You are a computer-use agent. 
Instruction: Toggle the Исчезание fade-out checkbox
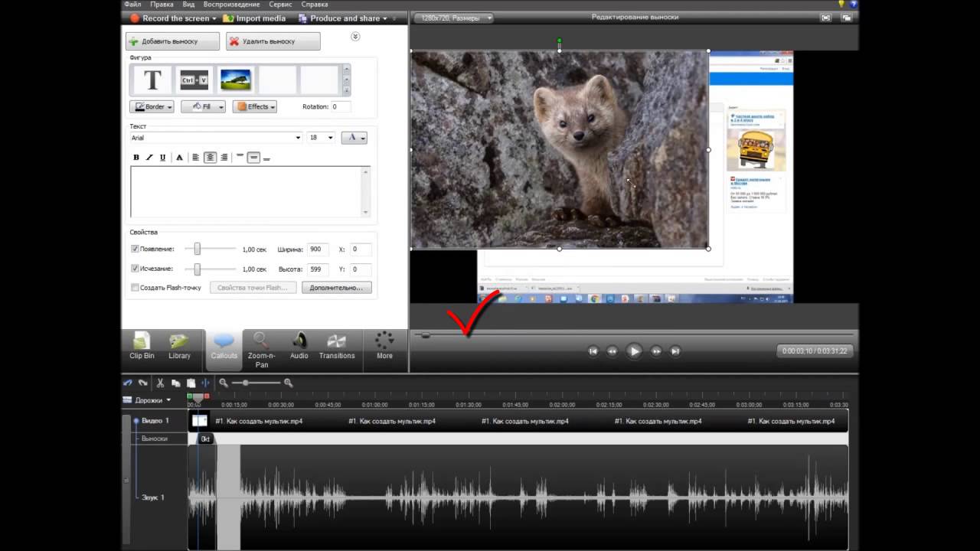(135, 269)
